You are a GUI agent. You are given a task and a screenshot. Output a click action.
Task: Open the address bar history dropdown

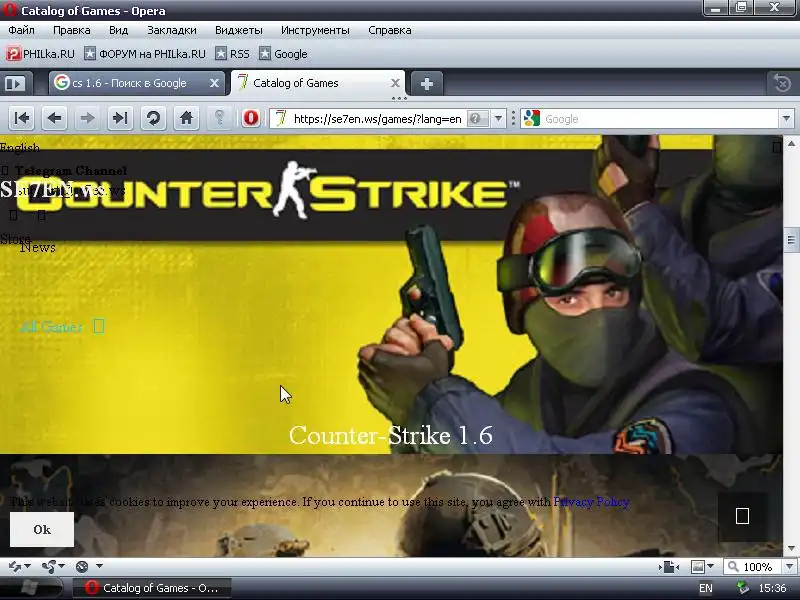498,119
